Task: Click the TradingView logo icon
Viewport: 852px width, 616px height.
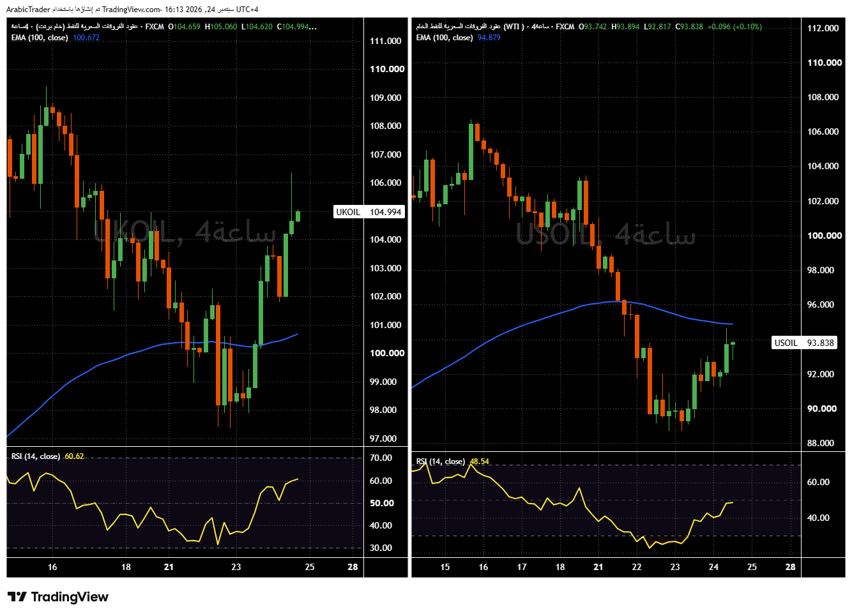Action: [x=17, y=597]
